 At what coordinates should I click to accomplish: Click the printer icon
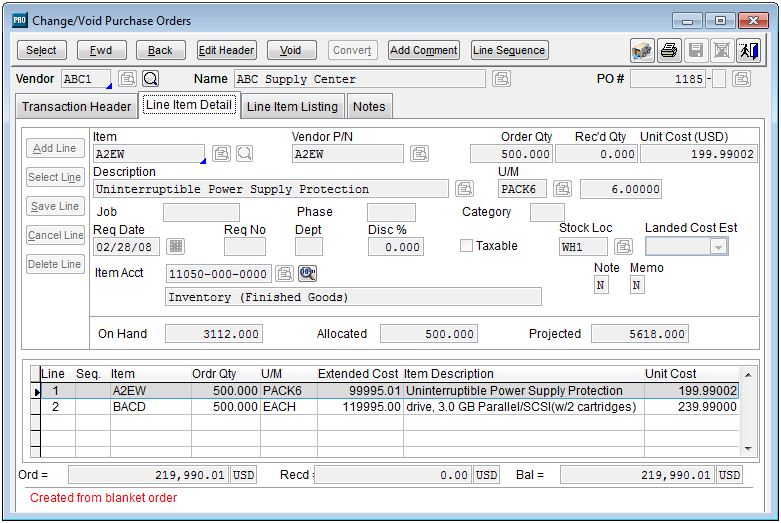coord(669,50)
